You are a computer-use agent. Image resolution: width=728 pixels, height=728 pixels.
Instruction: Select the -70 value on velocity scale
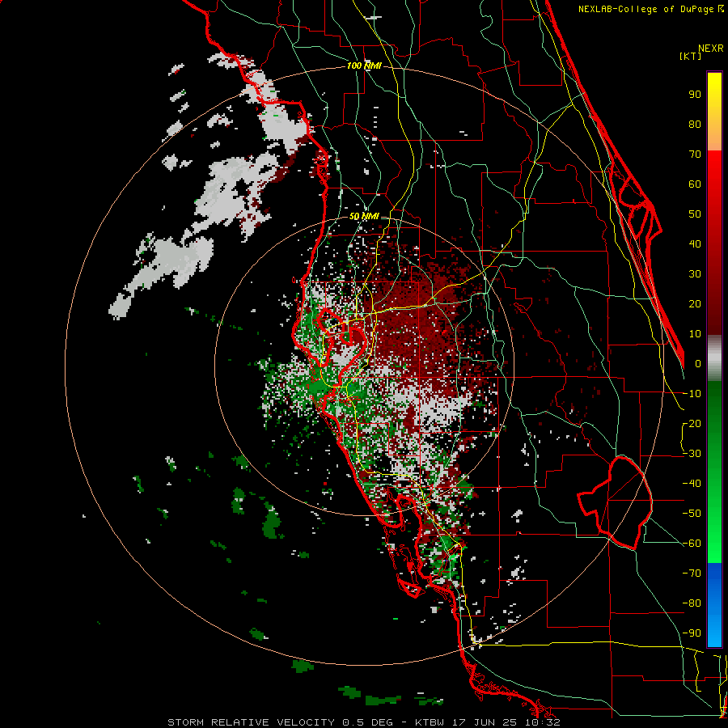pyautogui.click(x=692, y=574)
